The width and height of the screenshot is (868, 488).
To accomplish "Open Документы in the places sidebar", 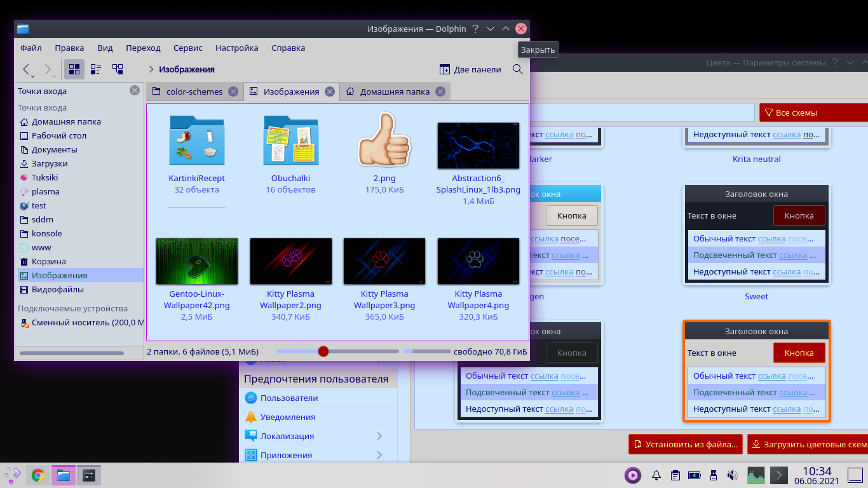I will click(x=79, y=149).
